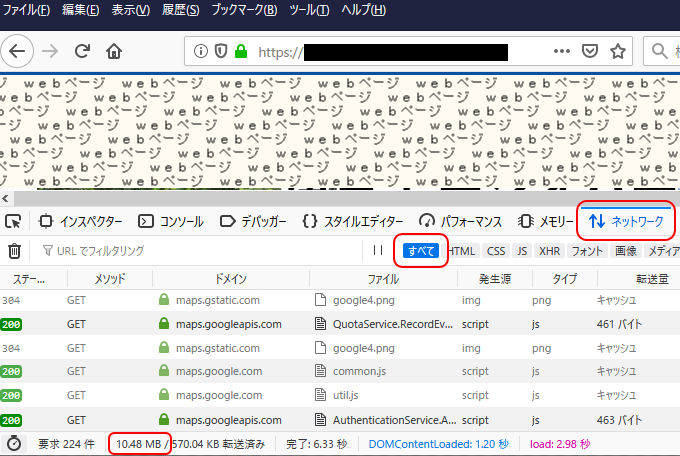This screenshot has width=680, height=456.
Task: Clear network log with trash icon
Action: click(14, 251)
